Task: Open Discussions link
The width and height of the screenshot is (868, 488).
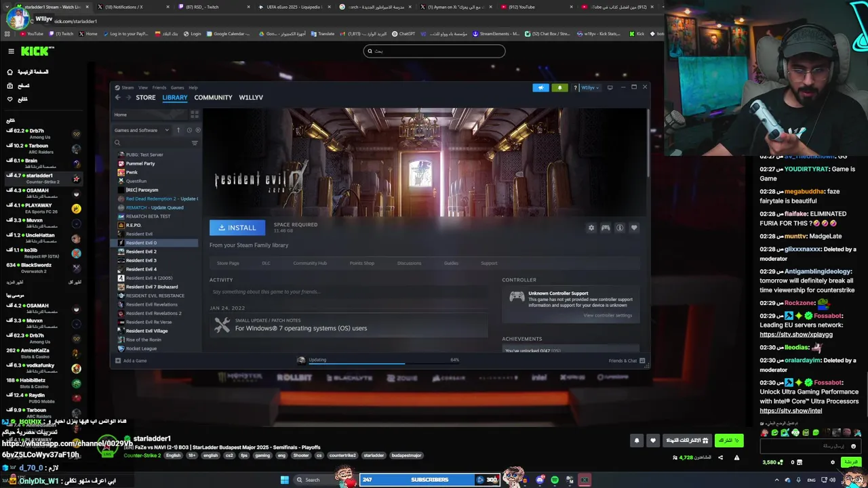Action: click(409, 263)
